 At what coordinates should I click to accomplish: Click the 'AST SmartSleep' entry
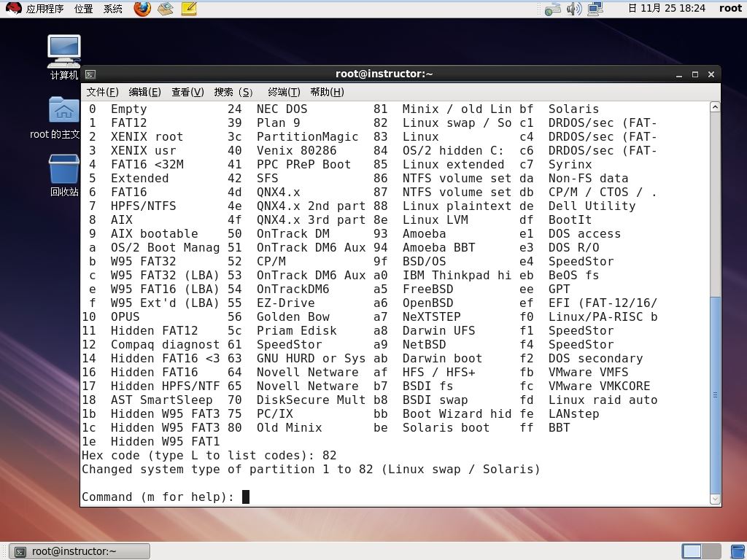(x=161, y=400)
